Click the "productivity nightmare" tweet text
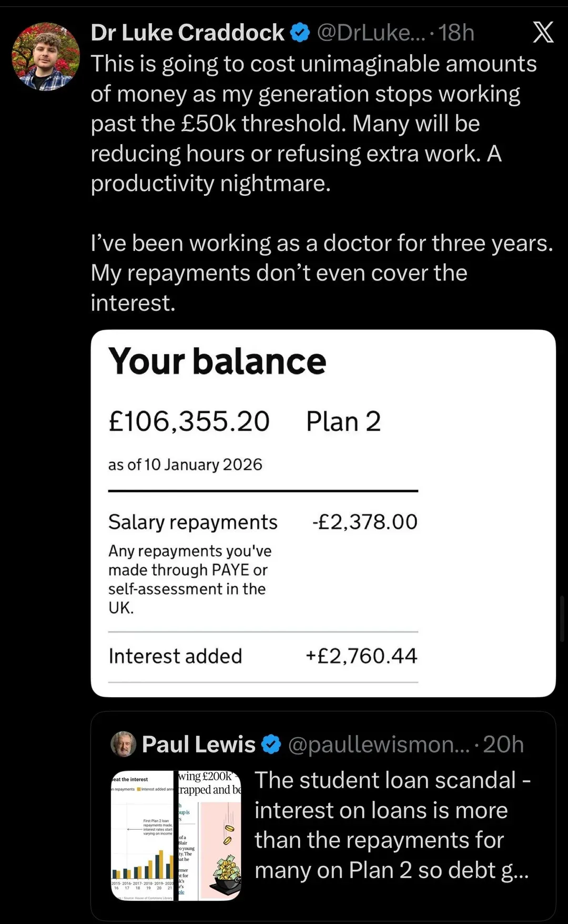 210,183
